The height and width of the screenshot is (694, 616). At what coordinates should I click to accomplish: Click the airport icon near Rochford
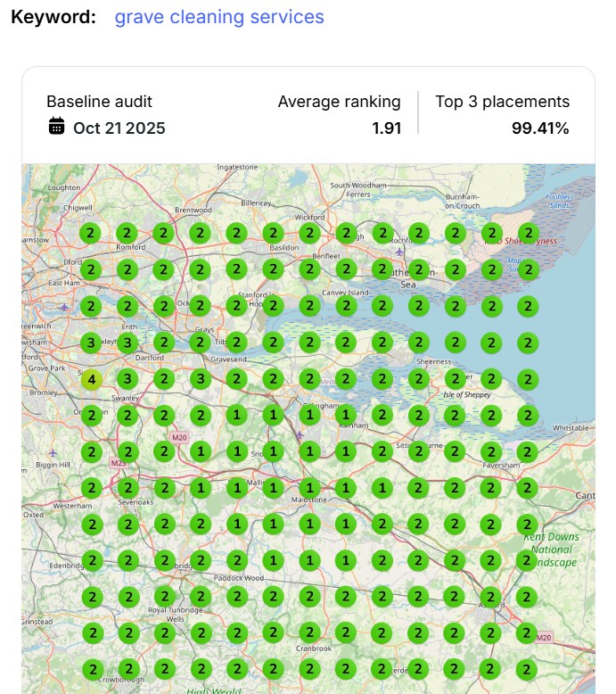click(399, 252)
